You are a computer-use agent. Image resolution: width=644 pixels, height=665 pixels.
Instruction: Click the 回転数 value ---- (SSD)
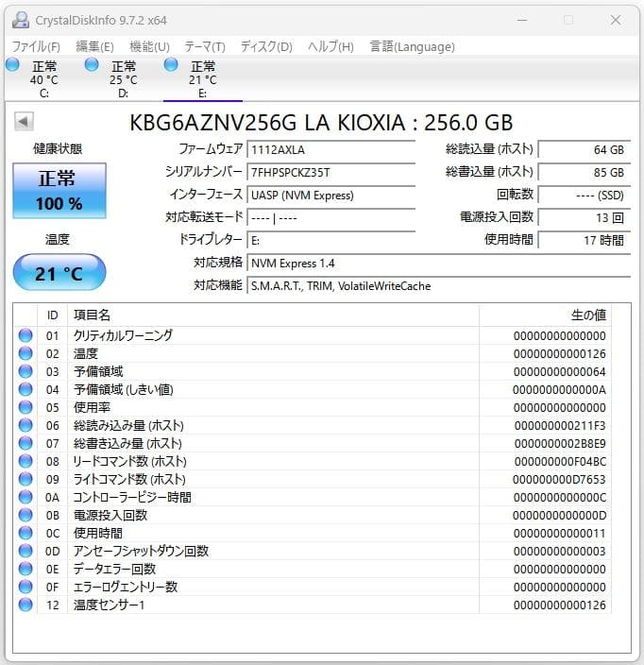tap(585, 196)
